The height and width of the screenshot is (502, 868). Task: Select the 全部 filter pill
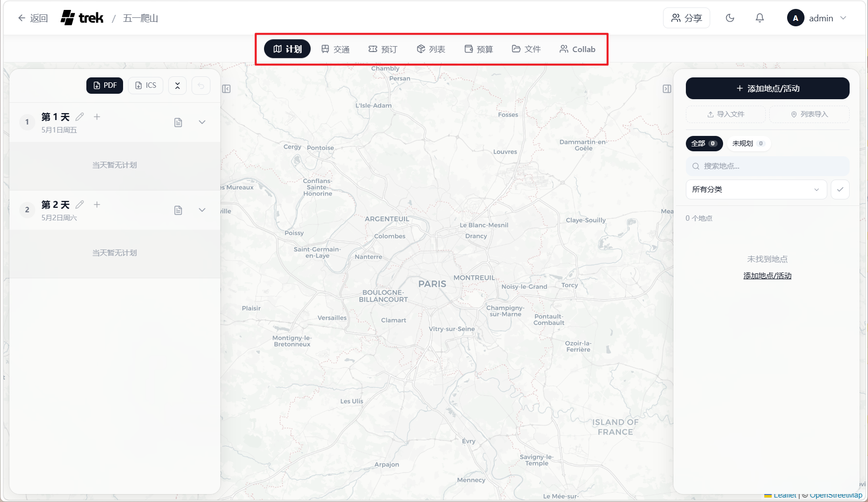point(704,143)
